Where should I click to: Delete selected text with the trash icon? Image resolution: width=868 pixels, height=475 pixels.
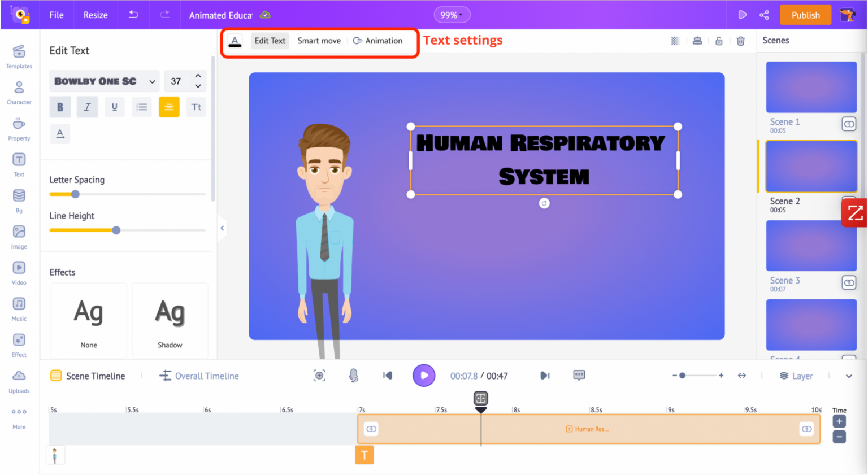click(x=740, y=41)
